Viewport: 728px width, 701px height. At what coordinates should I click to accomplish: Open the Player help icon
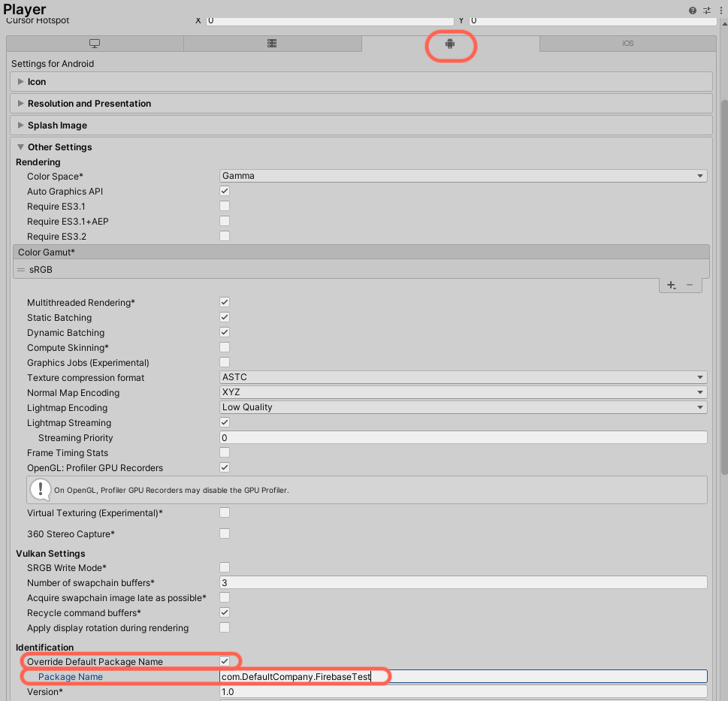click(x=692, y=11)
